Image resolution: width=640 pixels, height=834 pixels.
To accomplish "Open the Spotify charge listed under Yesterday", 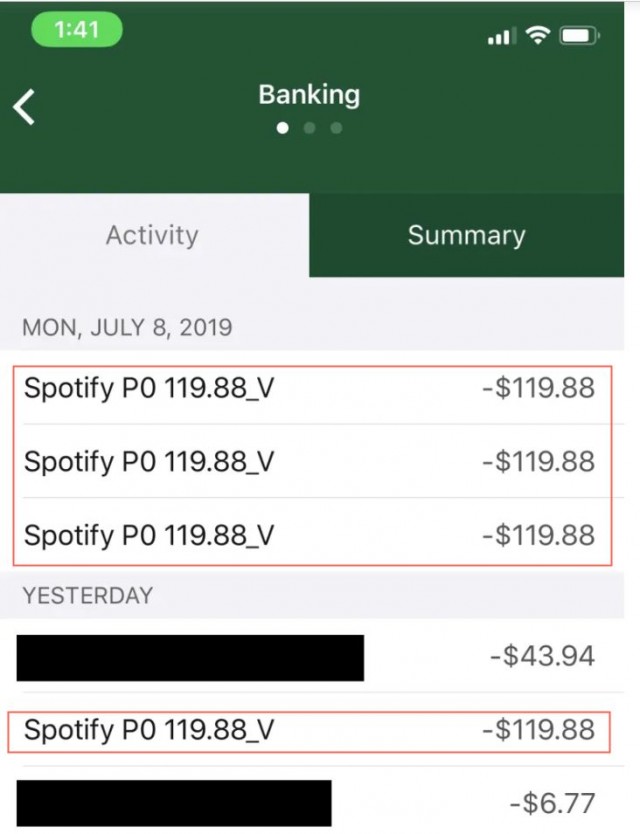I will (310, 730).
